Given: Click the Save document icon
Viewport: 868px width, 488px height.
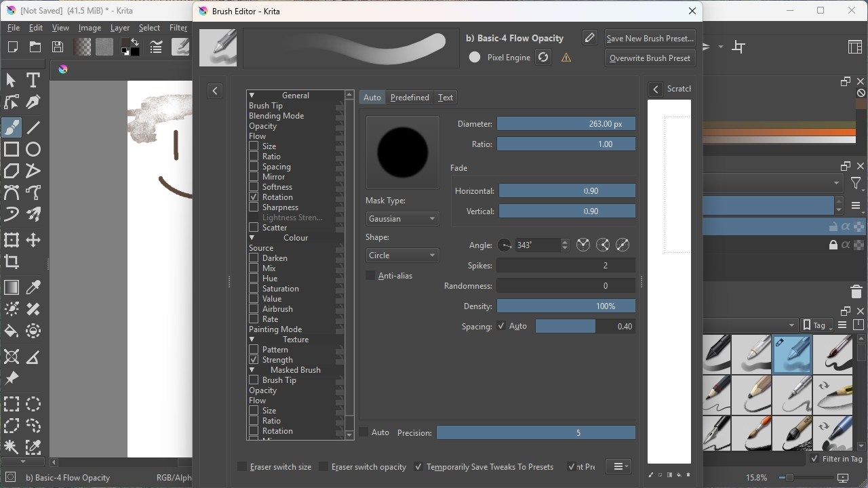Looking at the screenshot, I should pyautogui.click(x=58, y=47).
